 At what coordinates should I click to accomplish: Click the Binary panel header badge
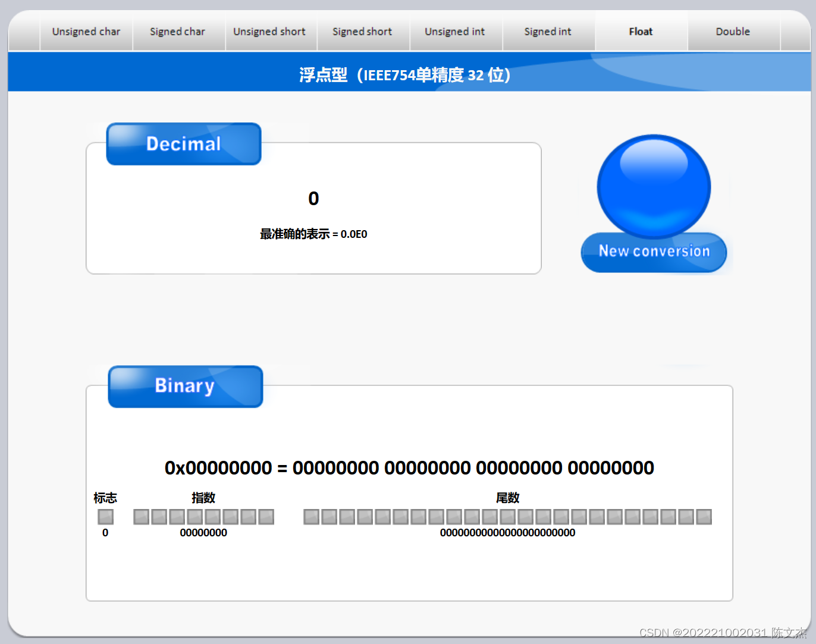point(184,386)
